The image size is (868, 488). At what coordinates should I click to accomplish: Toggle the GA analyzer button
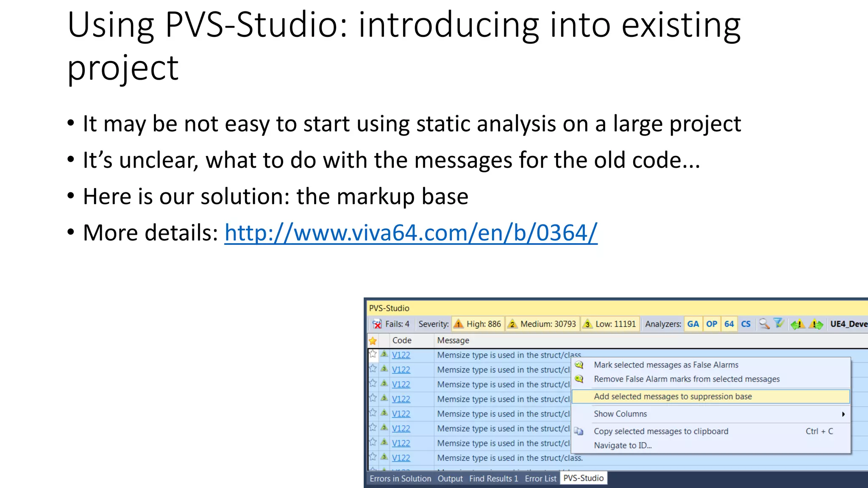pos(693,324)
